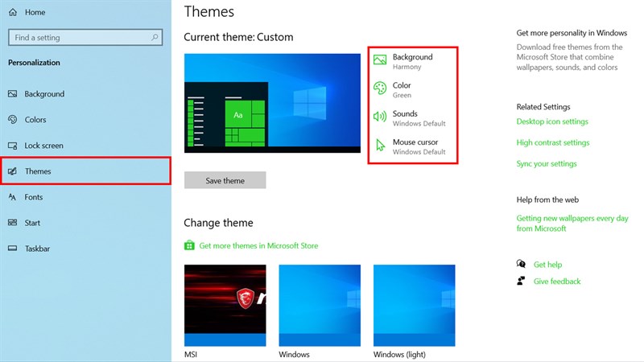This screenshot has height=362, width=644.
Task: Click the green Background image icon
Action: [x=380, y=60]
